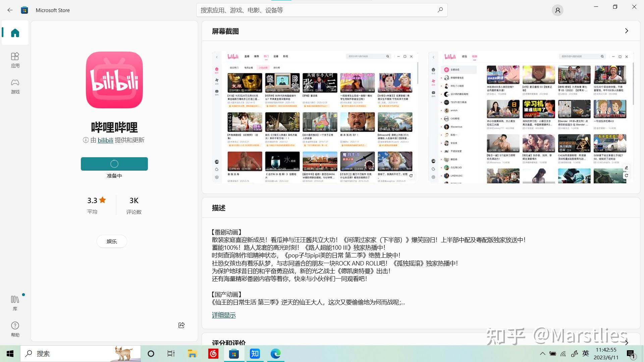Viewport: 644px width, 362px height.
Task: Click the 3K 评论数 count
Action: 134,205
